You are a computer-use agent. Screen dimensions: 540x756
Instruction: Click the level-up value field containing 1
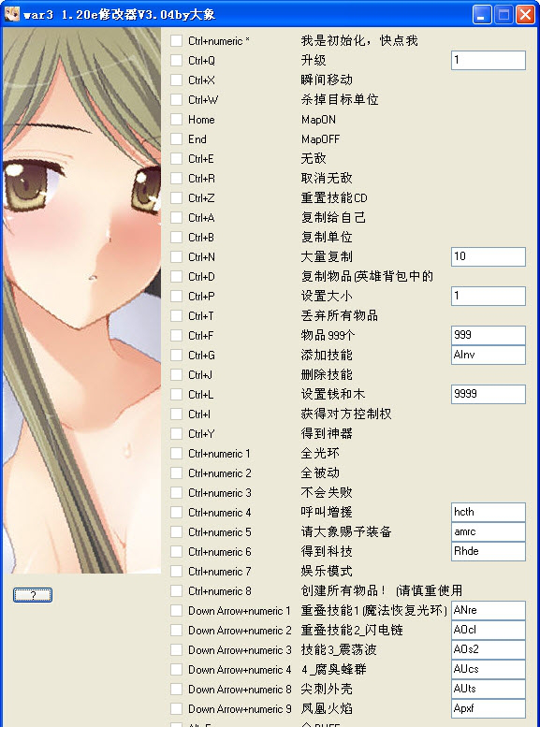(489, 60)
